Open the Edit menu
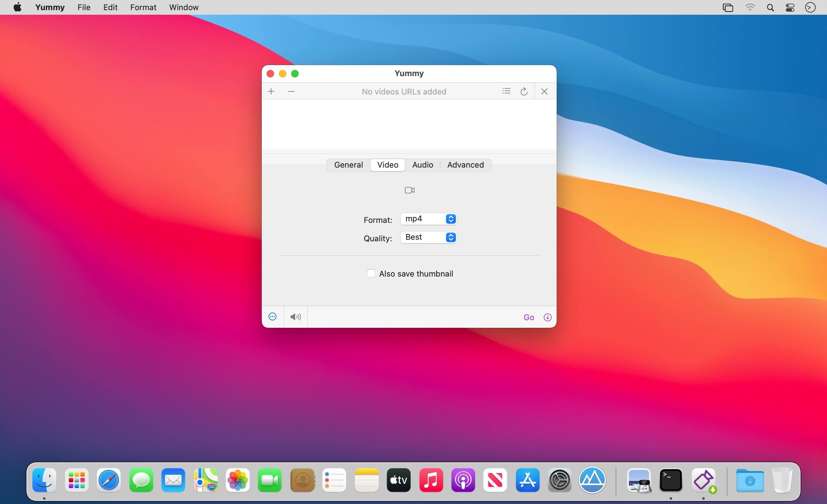This screenshot has height=504, width=827. [110, 7]
